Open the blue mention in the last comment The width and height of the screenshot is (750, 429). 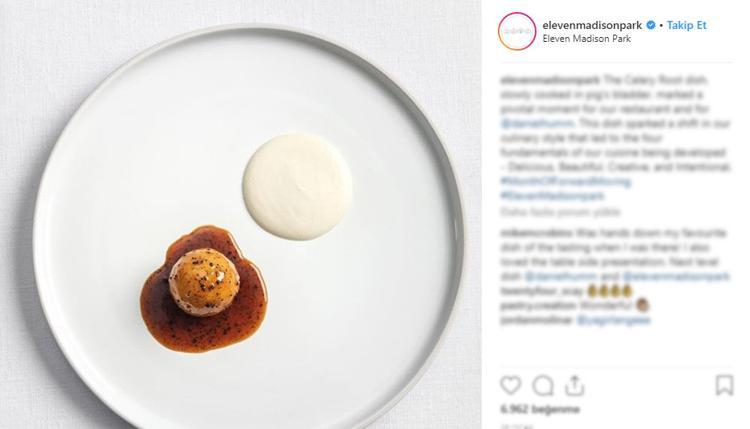(614, 320)
